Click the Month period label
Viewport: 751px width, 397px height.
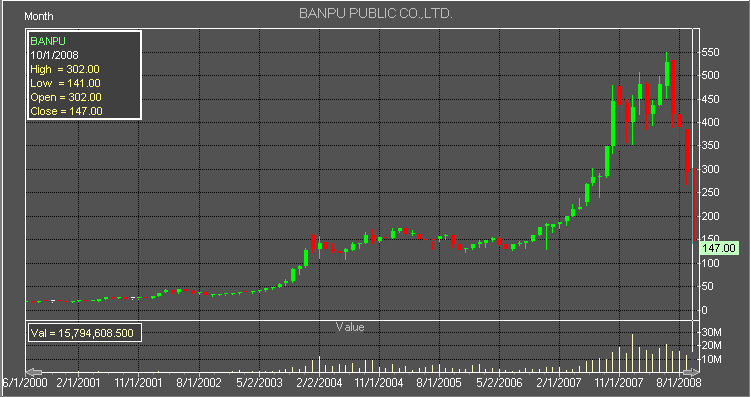coord(39,16)
